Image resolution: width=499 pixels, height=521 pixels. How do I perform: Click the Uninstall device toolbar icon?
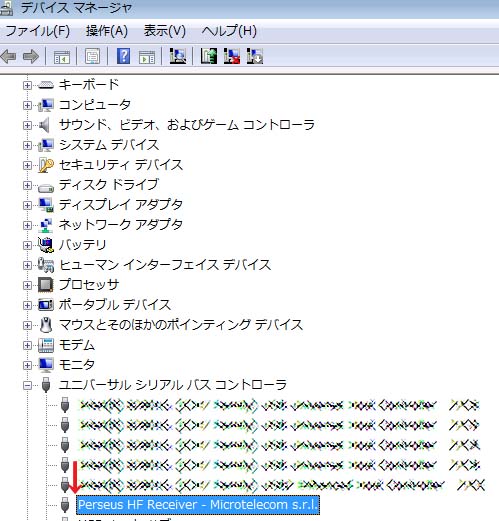point(232,56)
